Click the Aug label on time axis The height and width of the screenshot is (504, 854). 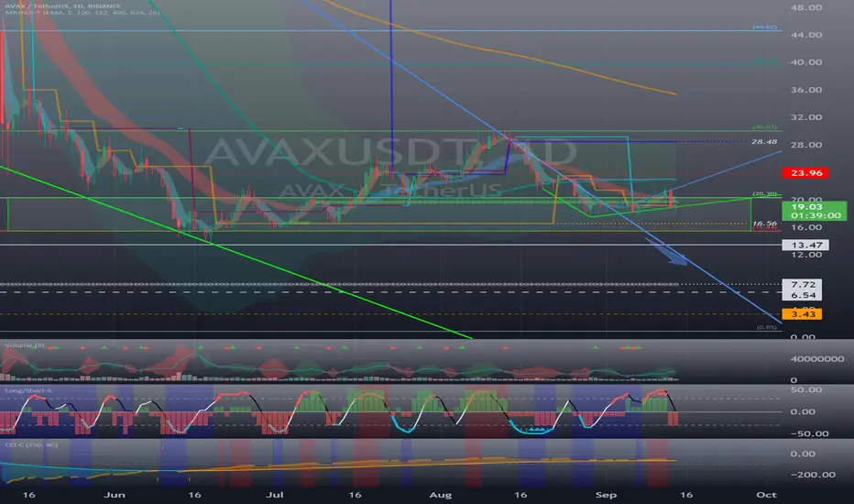point(441,495)
